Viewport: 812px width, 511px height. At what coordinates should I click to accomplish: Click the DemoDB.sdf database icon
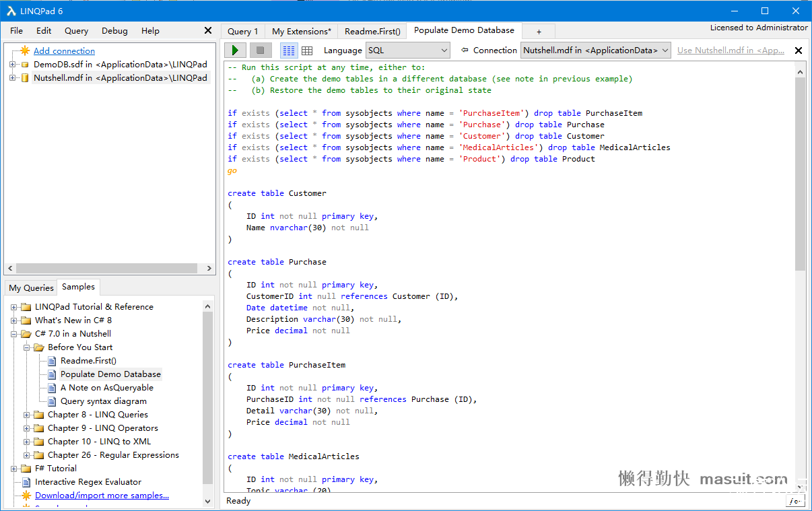click(25, 65)
